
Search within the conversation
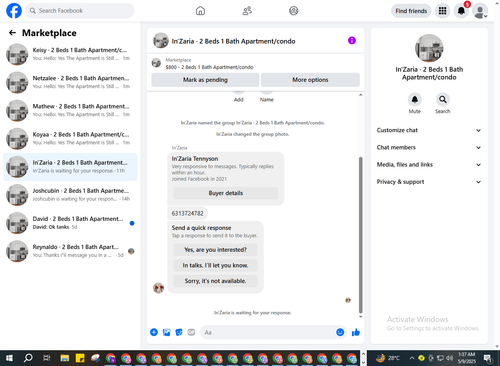point(443,99)
